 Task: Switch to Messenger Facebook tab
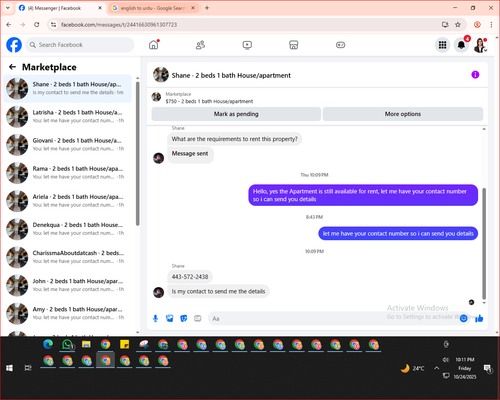(x=60, y=8)
